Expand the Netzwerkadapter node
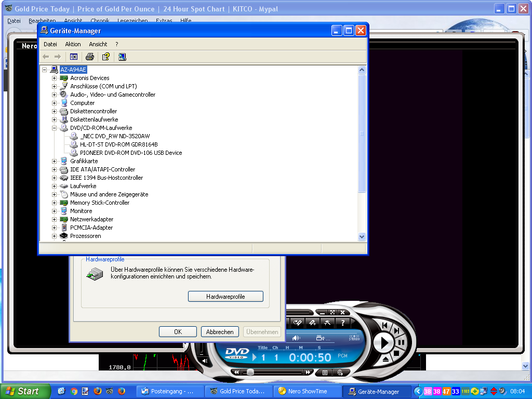 54,220
